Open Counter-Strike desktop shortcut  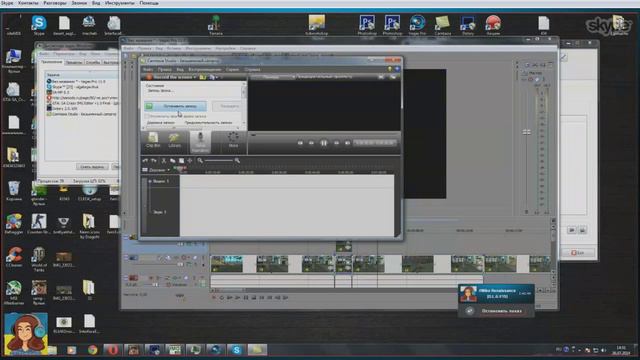point(39,224)
